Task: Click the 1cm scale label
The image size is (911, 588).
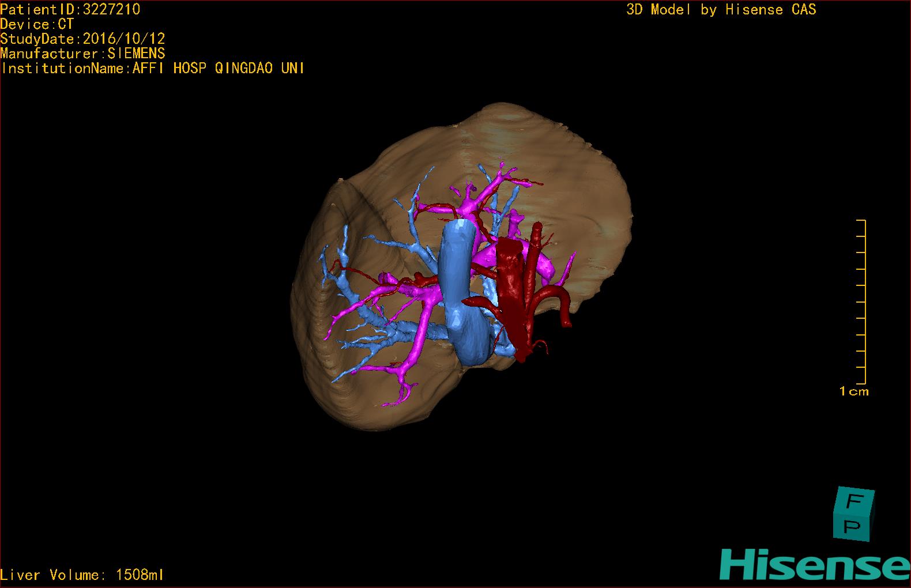Action: 853,391
